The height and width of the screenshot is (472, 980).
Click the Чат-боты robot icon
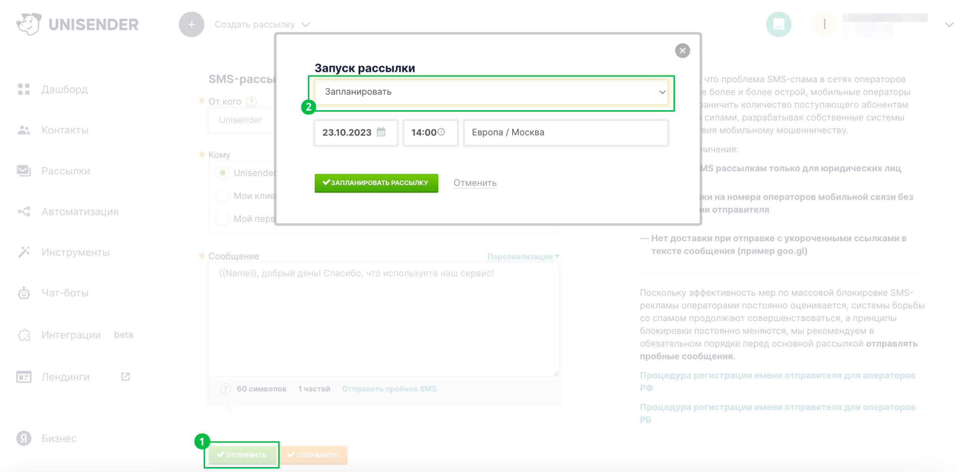[x=24, y=293]
